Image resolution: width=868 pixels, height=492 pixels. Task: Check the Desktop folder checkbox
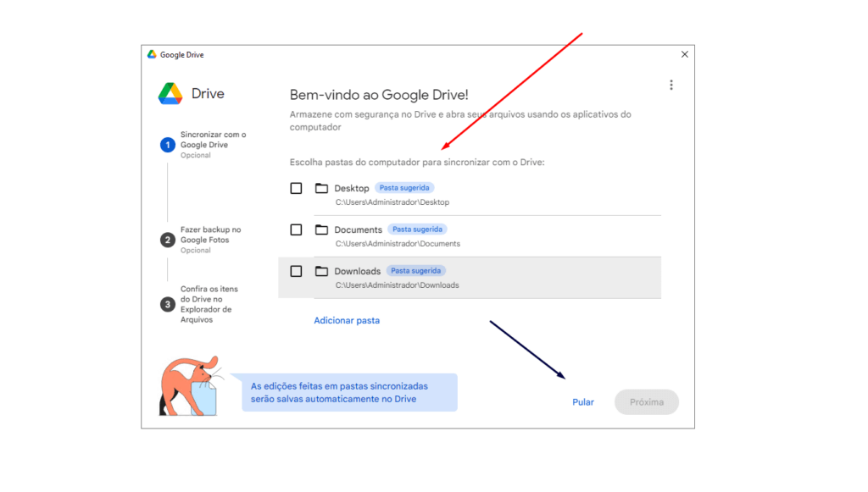point(296,188)
